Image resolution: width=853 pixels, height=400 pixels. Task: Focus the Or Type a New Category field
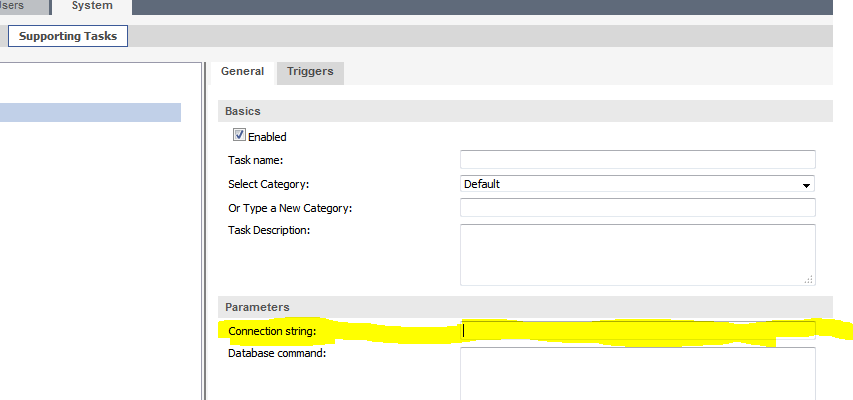(x=637, y=208)
